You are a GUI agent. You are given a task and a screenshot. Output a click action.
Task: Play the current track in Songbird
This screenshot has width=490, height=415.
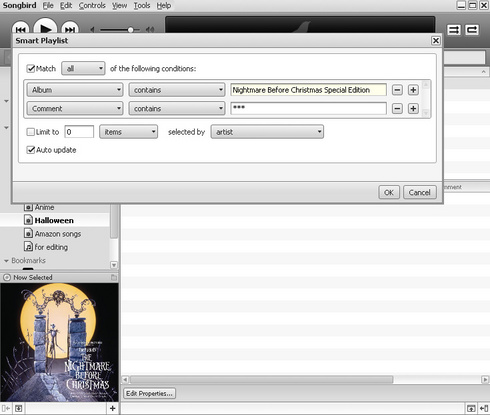[x=45, y=27]
